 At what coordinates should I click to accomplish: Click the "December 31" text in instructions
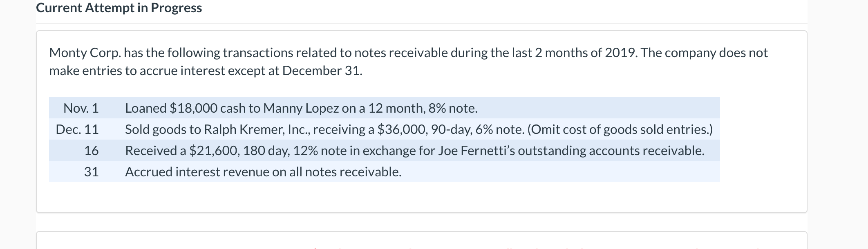[x=321, y=71]
